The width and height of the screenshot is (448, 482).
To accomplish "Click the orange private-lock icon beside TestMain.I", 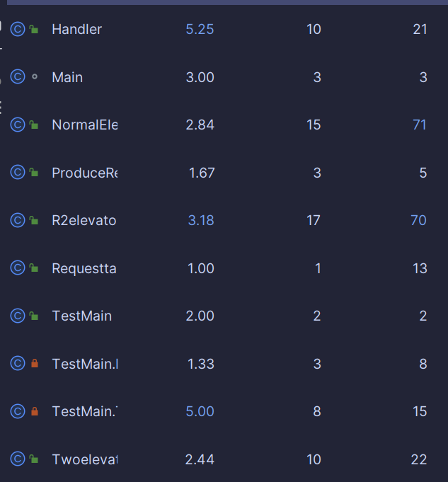I will [x=35, y=363].
